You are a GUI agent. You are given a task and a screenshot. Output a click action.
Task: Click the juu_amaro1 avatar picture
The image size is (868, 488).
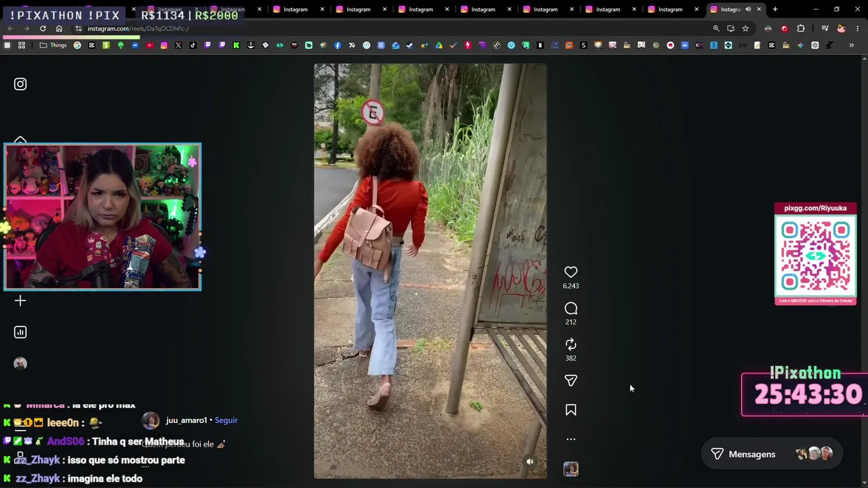coord(151,421)
